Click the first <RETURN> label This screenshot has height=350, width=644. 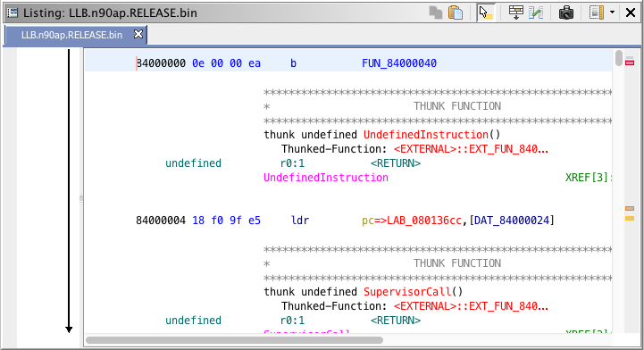click(396, 163)
